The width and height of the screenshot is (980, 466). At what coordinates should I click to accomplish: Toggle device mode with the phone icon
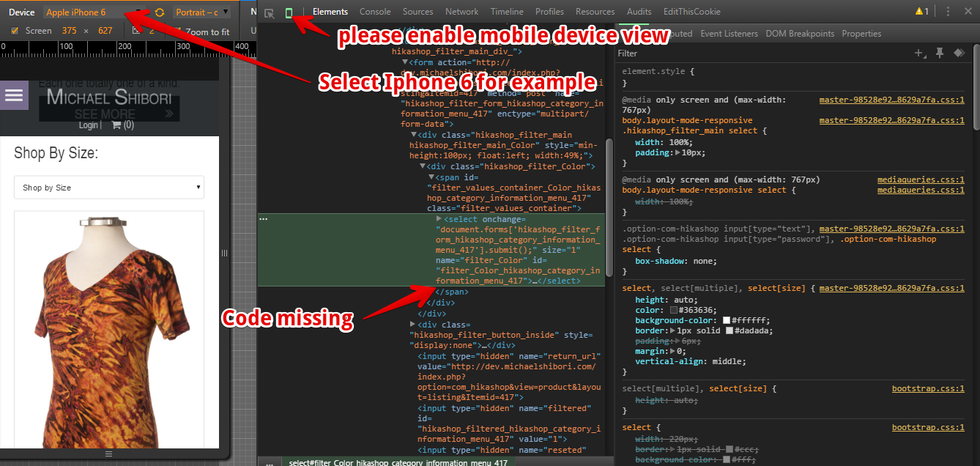[289, 12]
